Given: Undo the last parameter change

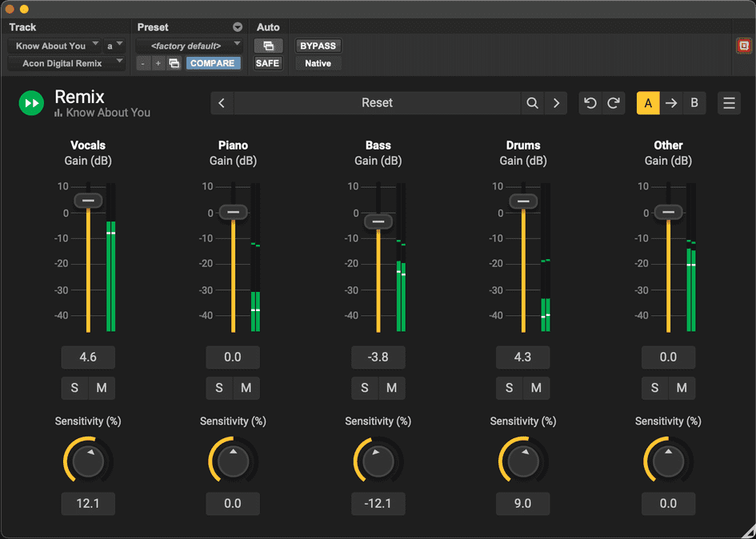Looking at the screenshot, I should pyautogui.click(x=591, y=102).
